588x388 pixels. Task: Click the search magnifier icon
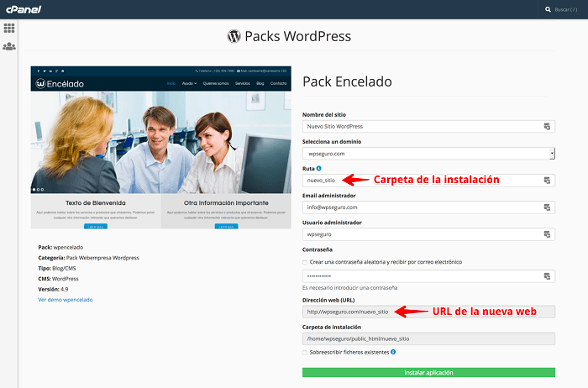[x=548, y=9]
